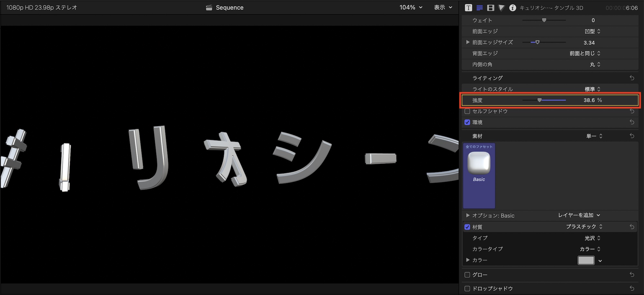Enable the グロー checkbox

[x=467, y=275]
